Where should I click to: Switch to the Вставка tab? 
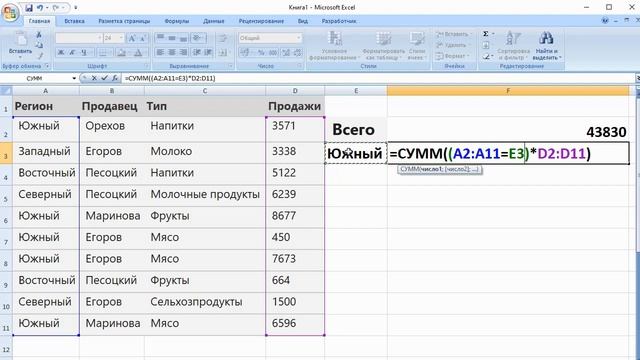(x=74, y=21)
